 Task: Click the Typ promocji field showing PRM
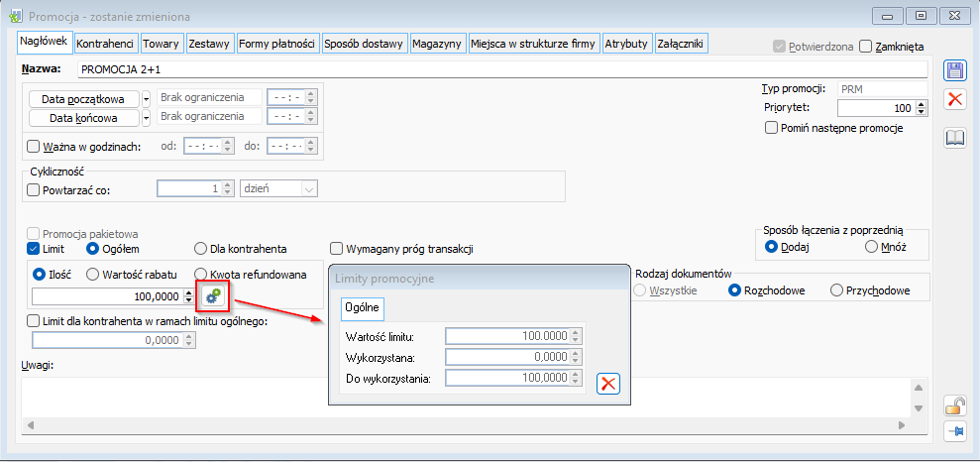click(x=883, y=89)
